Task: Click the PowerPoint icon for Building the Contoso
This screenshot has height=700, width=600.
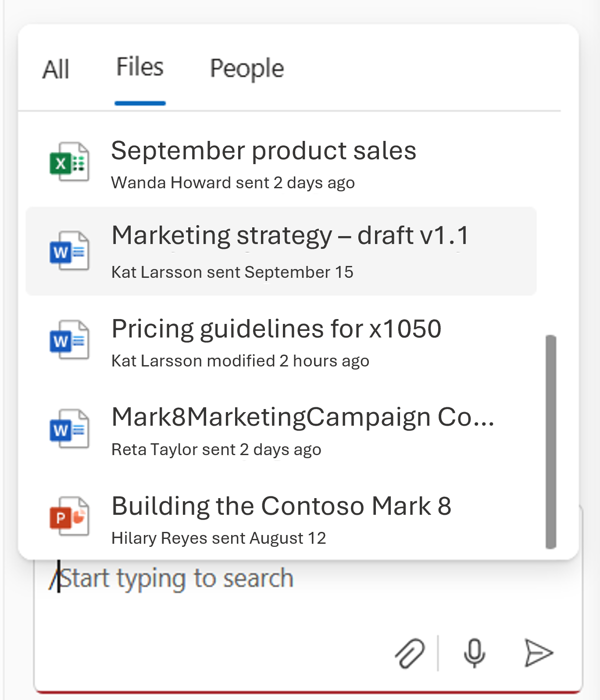Action: 69,517
